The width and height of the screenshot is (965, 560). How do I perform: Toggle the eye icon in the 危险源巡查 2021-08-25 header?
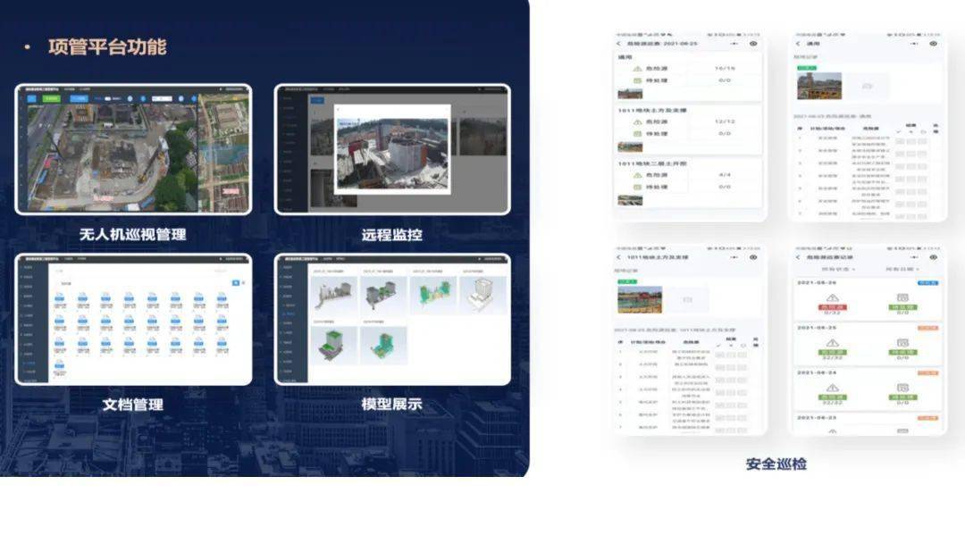753,43
